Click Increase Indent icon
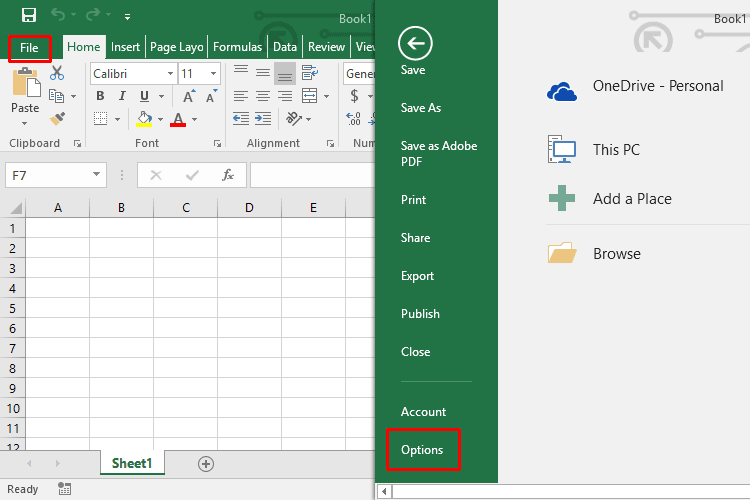The width and height of the screenshot is (750, 500). [263, 118]
